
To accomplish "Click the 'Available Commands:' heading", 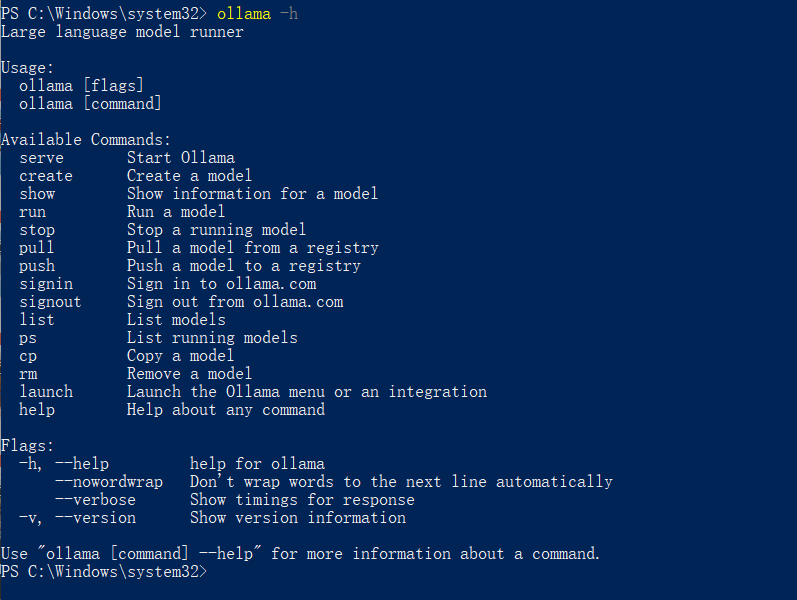I will [86, 140].
